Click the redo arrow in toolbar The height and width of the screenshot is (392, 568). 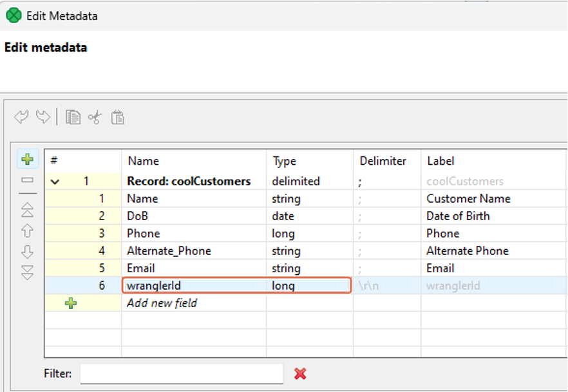click(x=43, y=117)
